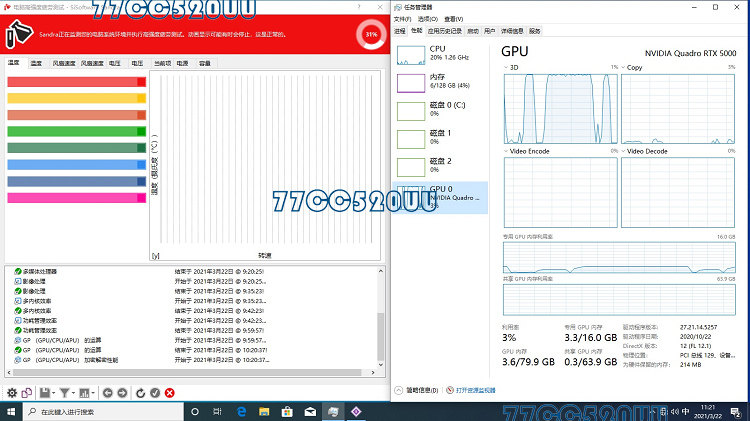Click the red sensor color bar

[77, 82]
